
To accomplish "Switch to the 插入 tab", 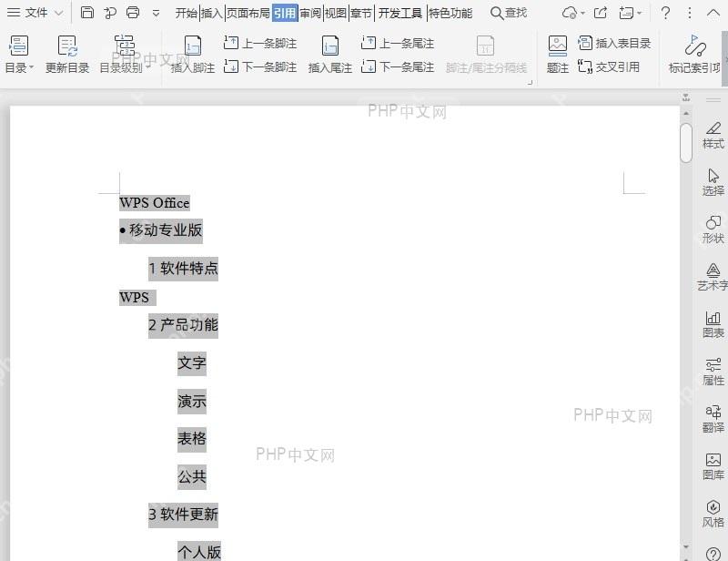I will (x=212, y=13).
